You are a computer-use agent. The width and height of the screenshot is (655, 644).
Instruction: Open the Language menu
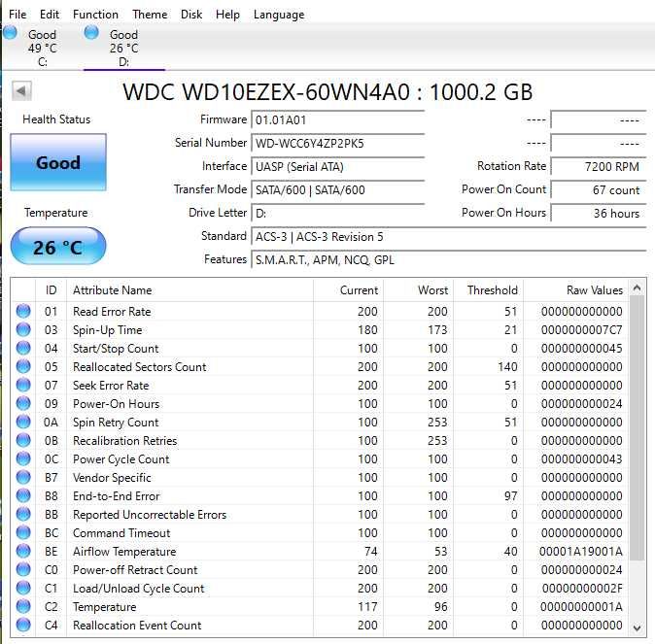279,15
